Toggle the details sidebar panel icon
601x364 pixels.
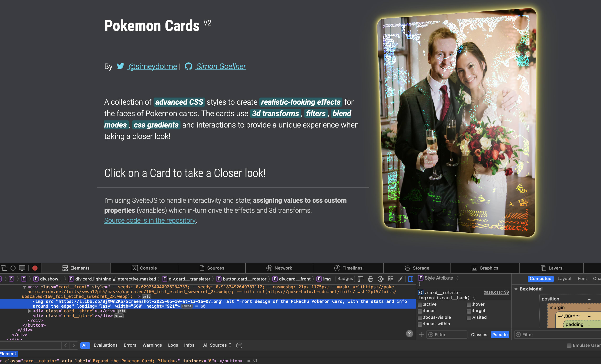pos(411,279)
